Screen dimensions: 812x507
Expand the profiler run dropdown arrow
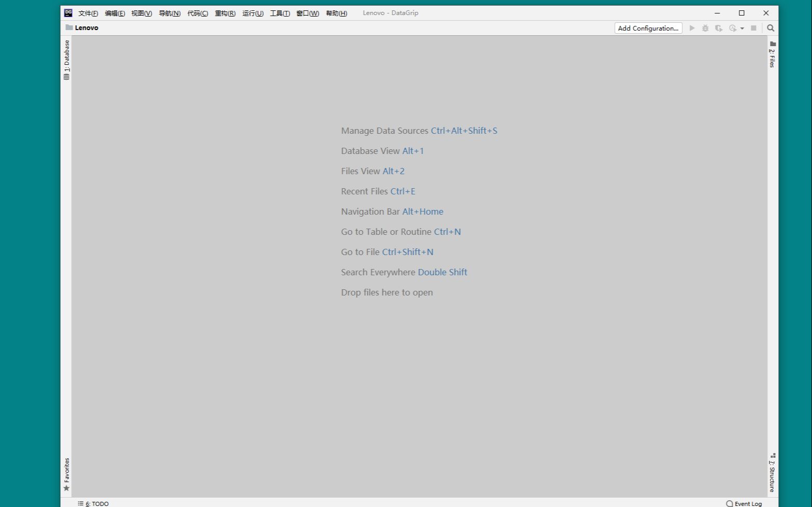click(x=742, y=29)
